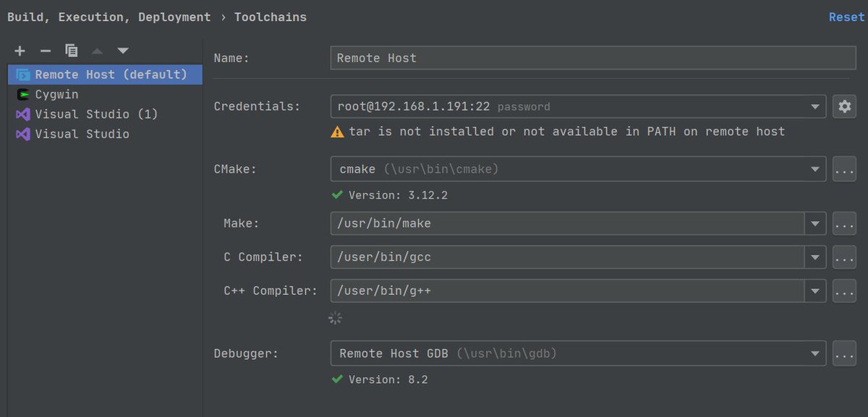Move toolchain up with arrow icon
The image size is (868, 417).
point(97,51)
